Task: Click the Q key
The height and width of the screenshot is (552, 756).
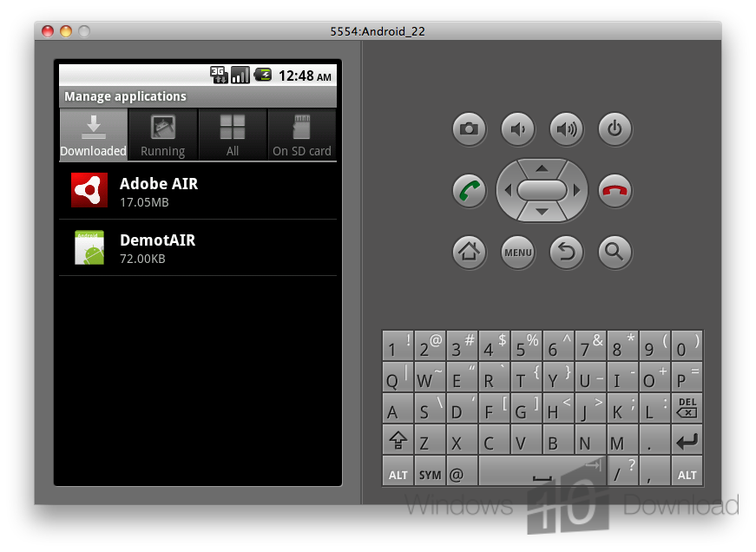Action: pos(398,377)
